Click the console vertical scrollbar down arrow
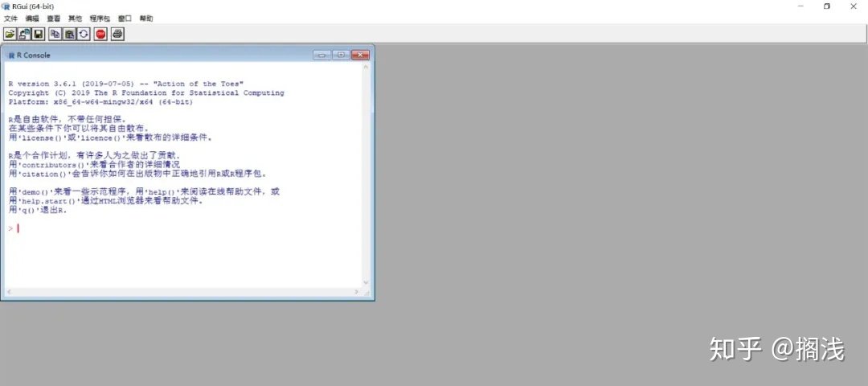The image size is (868, 386). click(366, 282)
